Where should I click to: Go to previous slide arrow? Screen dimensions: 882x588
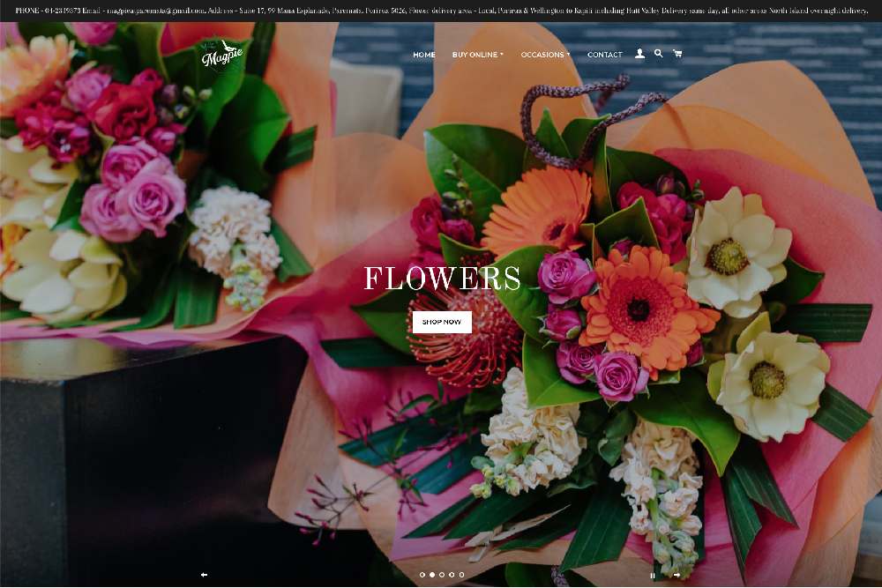[x=204, y=575]
